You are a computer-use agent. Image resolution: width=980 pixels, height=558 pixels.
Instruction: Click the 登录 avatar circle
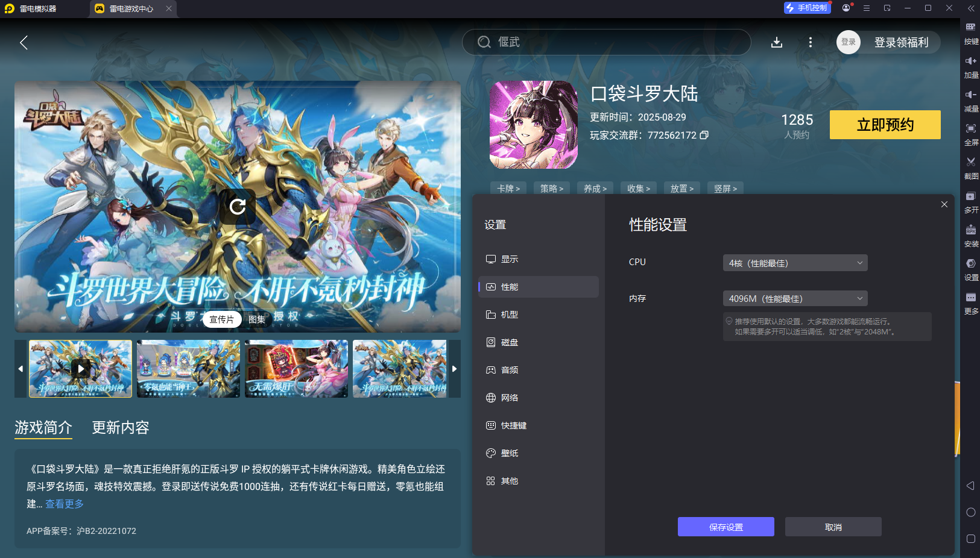pos(848,42)
